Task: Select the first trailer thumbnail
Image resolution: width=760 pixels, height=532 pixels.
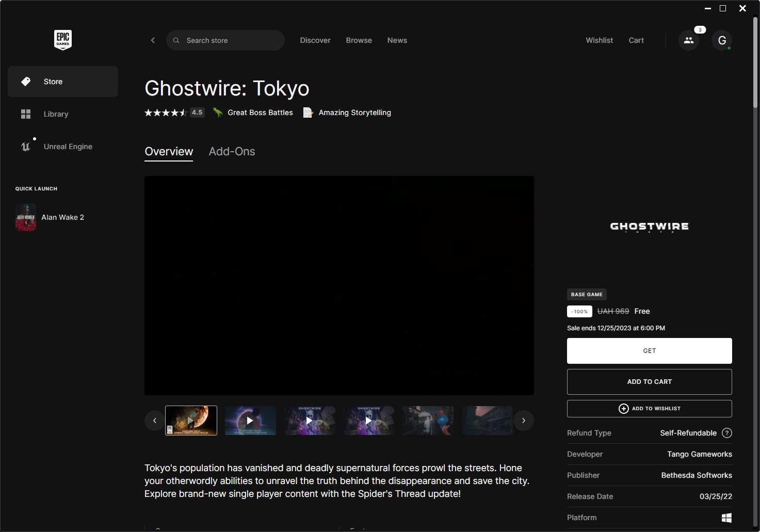Action: tap(191, 421)
